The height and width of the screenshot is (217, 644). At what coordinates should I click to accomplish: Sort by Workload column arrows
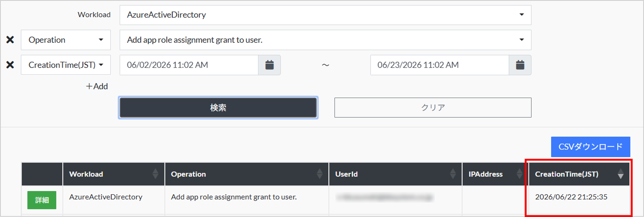tap(155, 174)
